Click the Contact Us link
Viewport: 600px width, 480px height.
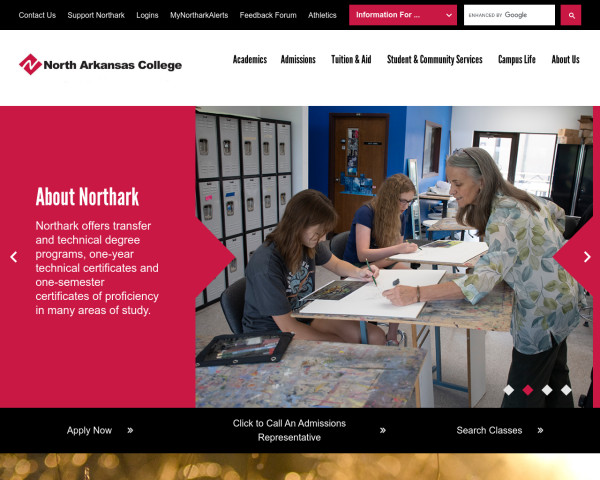click(x=37, y=15)
